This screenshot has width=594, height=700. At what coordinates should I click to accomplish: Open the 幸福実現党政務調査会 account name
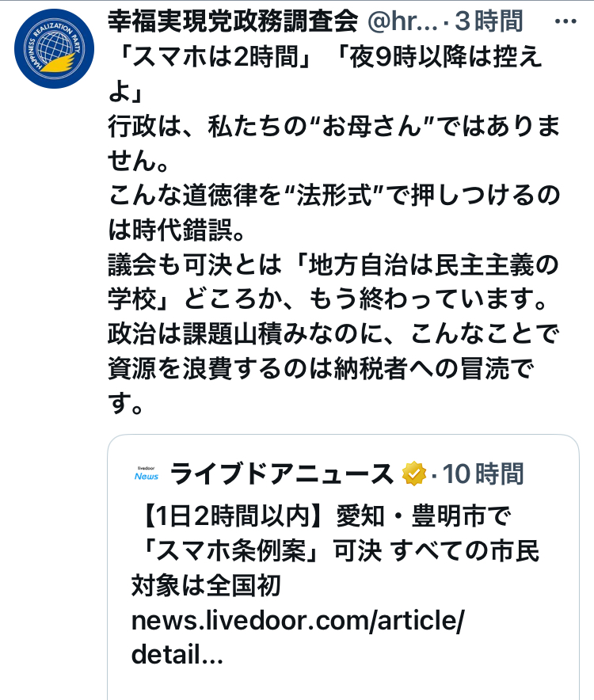click(233, 21)
